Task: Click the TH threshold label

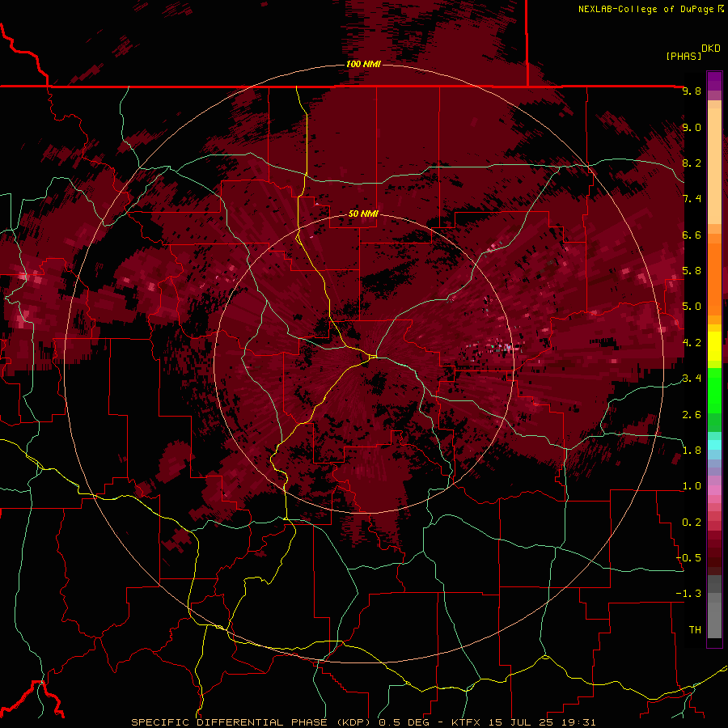Action: [695, 629]
